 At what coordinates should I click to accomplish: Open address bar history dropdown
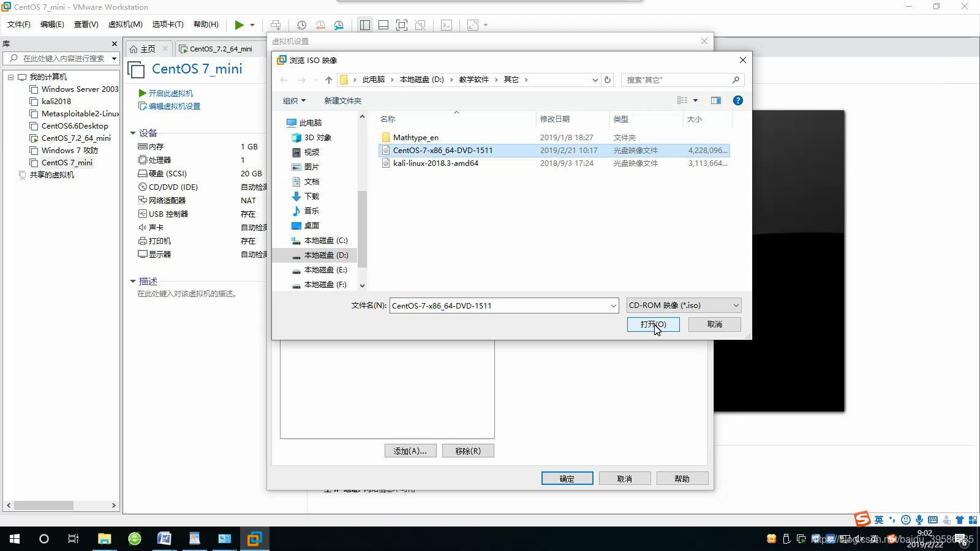[x=595, y=80]
